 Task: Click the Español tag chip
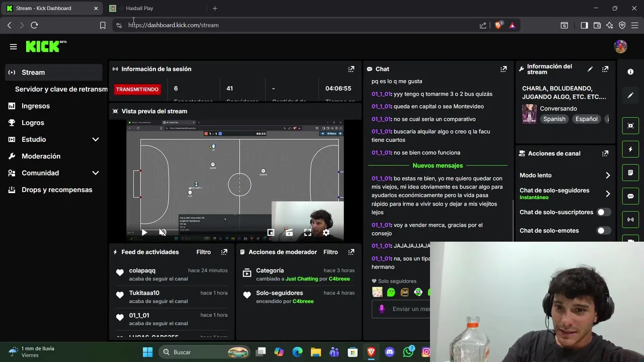[587, 119]
